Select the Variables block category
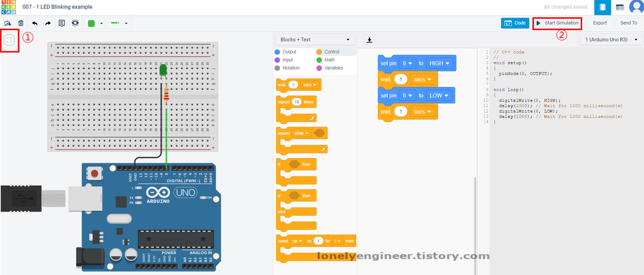 pos(333,68)
